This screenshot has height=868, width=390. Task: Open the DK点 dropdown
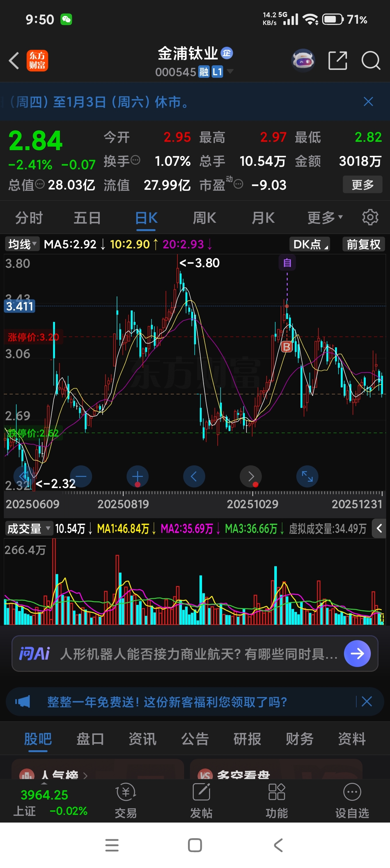310,244
